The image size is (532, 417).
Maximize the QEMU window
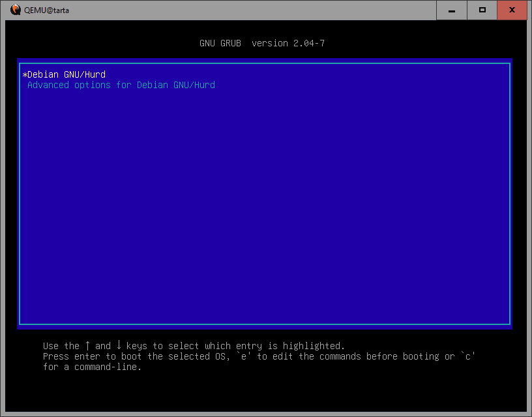click(x=482, y=10)
